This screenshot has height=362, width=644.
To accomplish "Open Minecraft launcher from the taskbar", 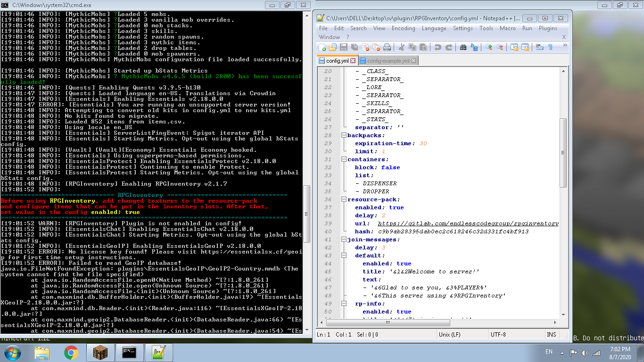I will pos(99,353).
